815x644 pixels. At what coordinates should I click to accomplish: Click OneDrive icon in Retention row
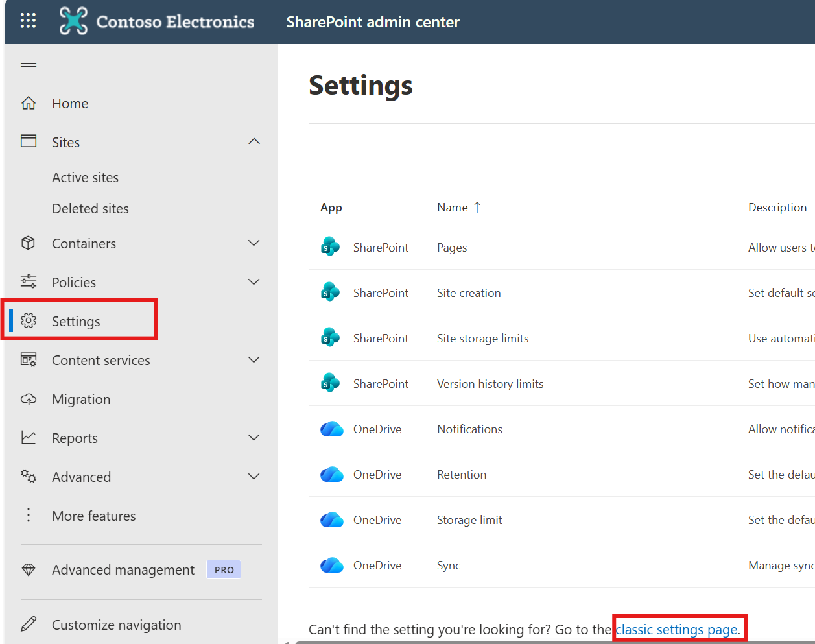332,474
